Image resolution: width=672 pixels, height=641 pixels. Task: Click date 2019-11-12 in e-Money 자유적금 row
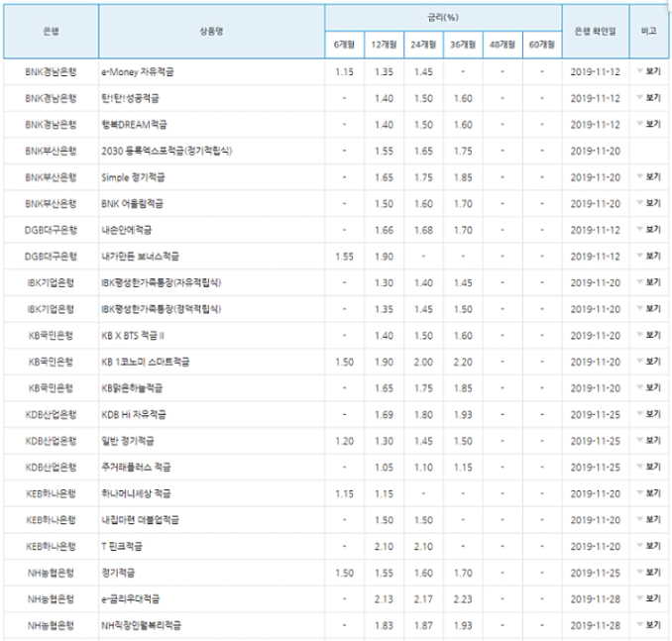(x=596, y=72)
